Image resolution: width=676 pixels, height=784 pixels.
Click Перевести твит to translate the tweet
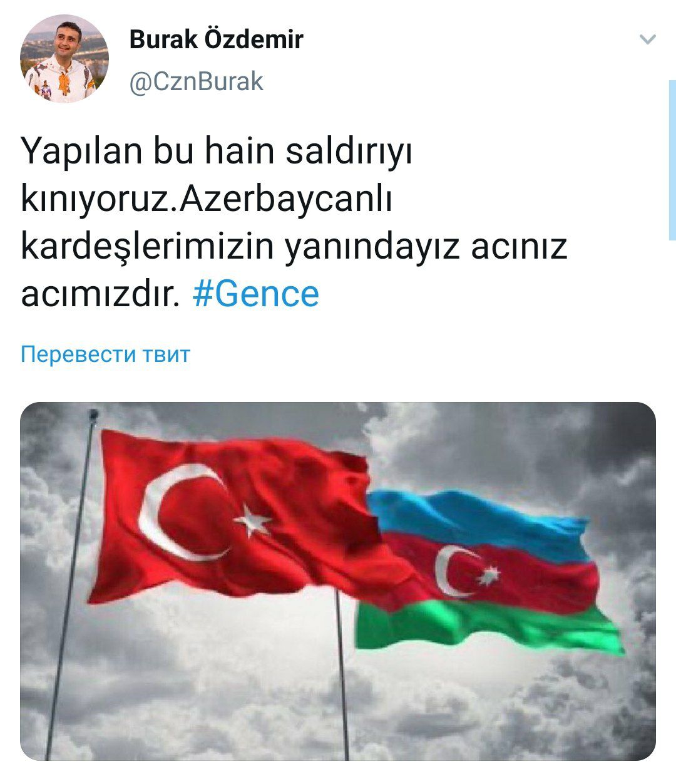(x=105, y=354)
